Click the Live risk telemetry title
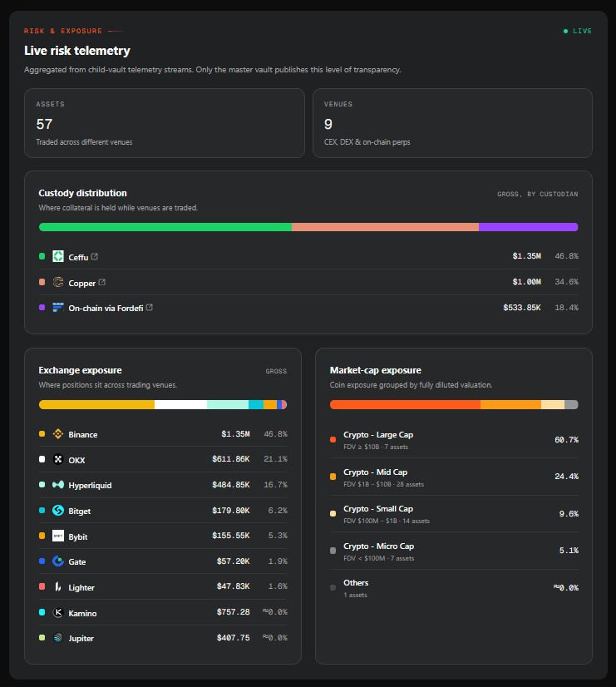The width and height of the screenshot is (616, 687). tap(77, 51)
